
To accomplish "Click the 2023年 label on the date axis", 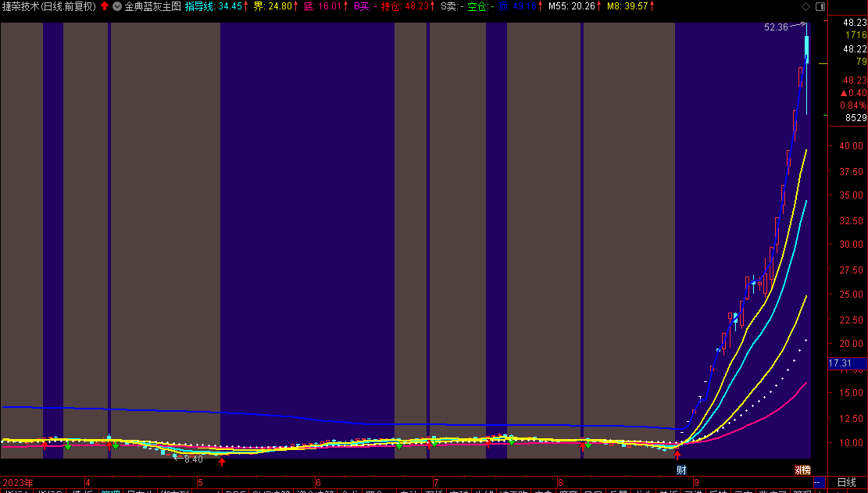I will 17,483.
